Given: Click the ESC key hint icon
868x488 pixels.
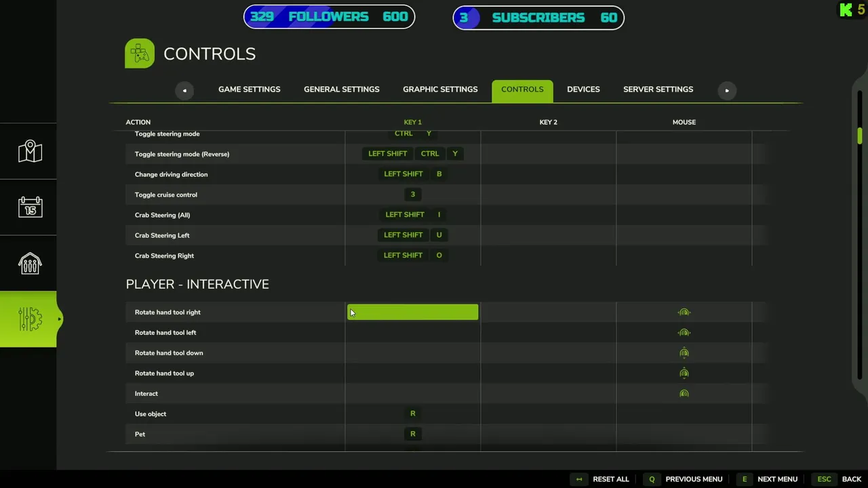Looking at the screenshot, I should click(x=824, y=479).
